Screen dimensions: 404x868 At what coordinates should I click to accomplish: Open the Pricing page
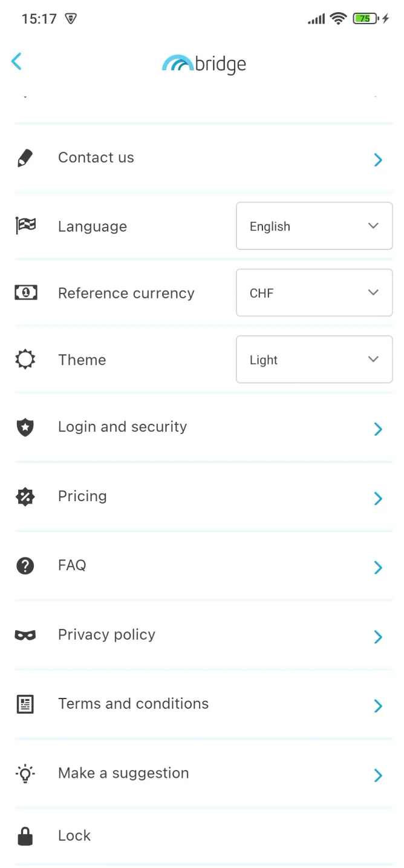(203, 496)
